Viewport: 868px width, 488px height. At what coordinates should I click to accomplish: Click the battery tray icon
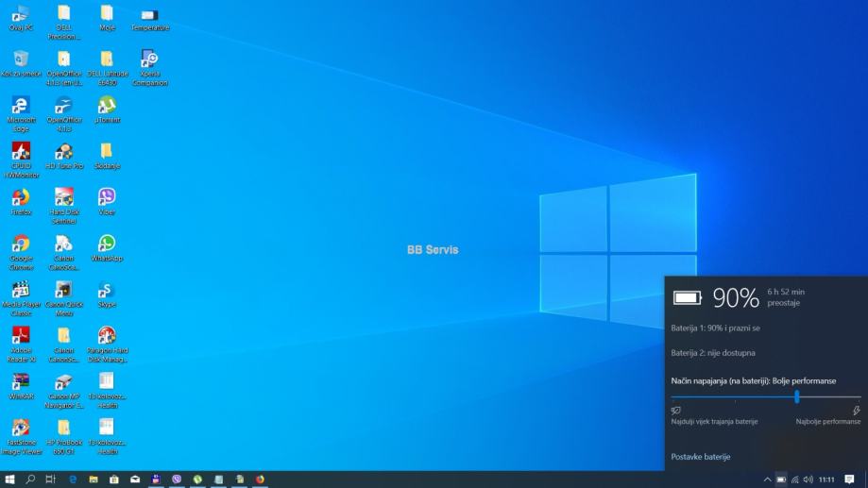pyautogui.click(x=781, y=480)
